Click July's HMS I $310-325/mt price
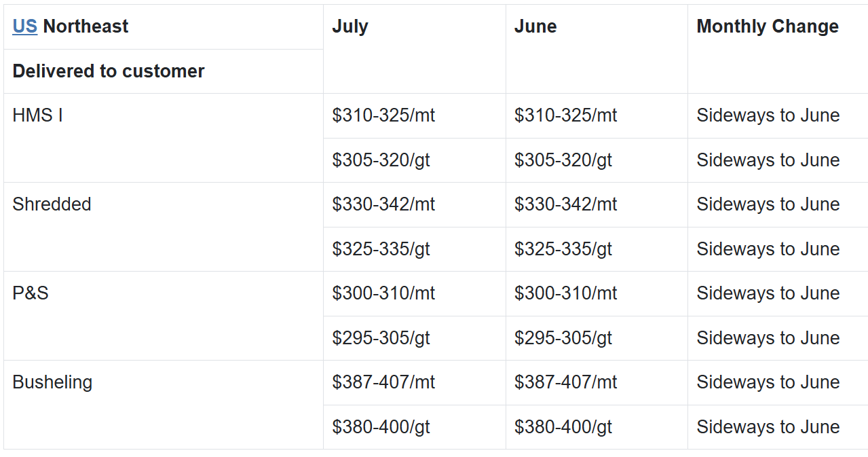The image size is (868, 457). pos(383,115)
